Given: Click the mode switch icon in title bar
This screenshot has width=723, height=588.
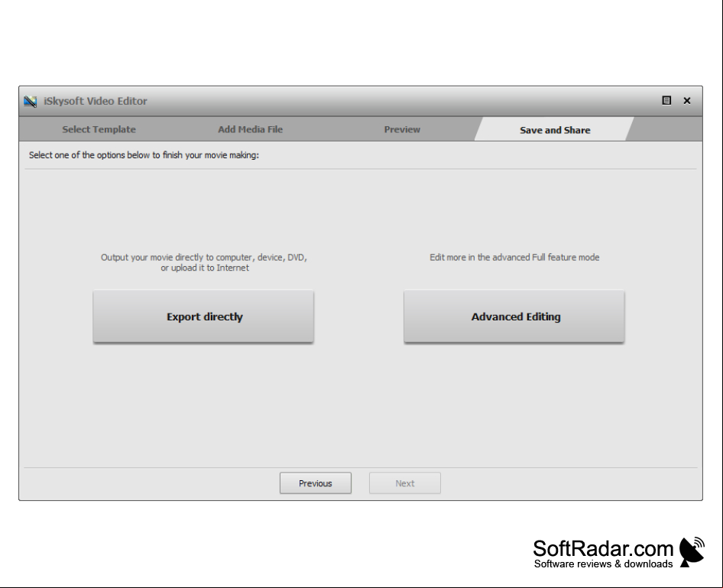Looking at the screenshot, I should (x=666, y=100).
